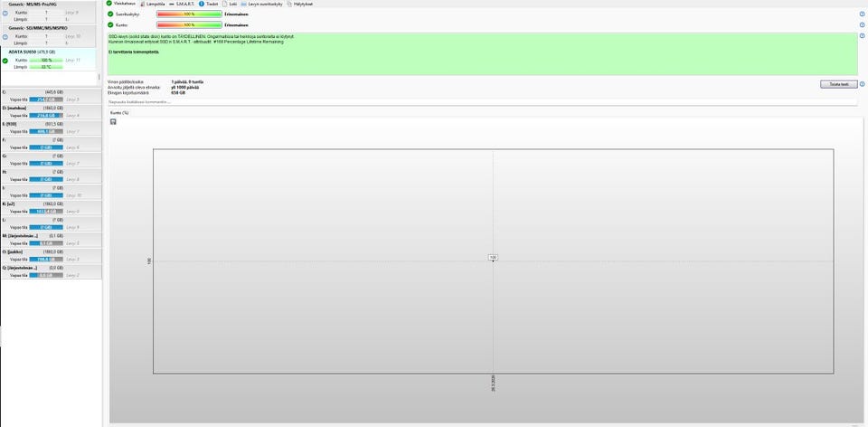The width and height of the screenshot is (868, 427).
Task: Click the free space bar of drive K: [u2]
Action: tap(46, 212)
